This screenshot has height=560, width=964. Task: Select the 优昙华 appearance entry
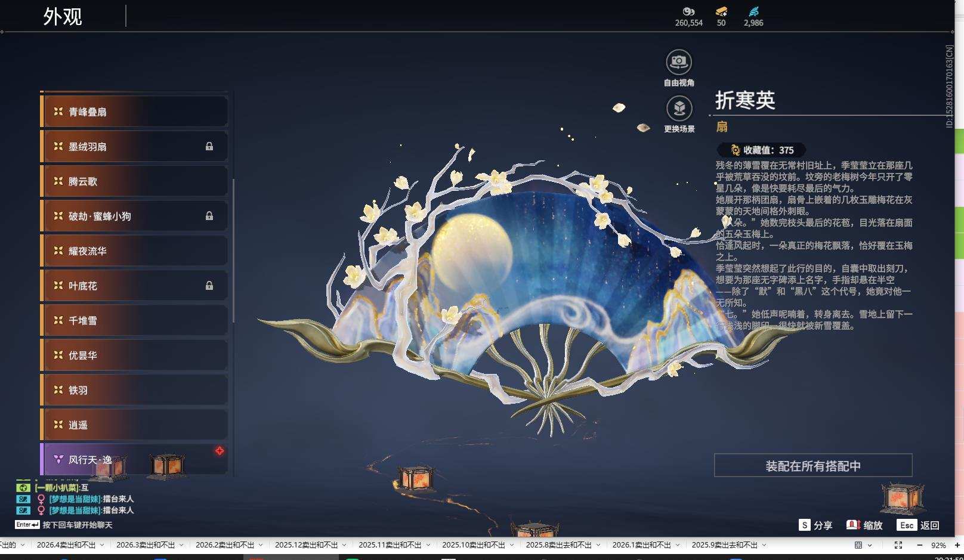click(x=134, y=355)
